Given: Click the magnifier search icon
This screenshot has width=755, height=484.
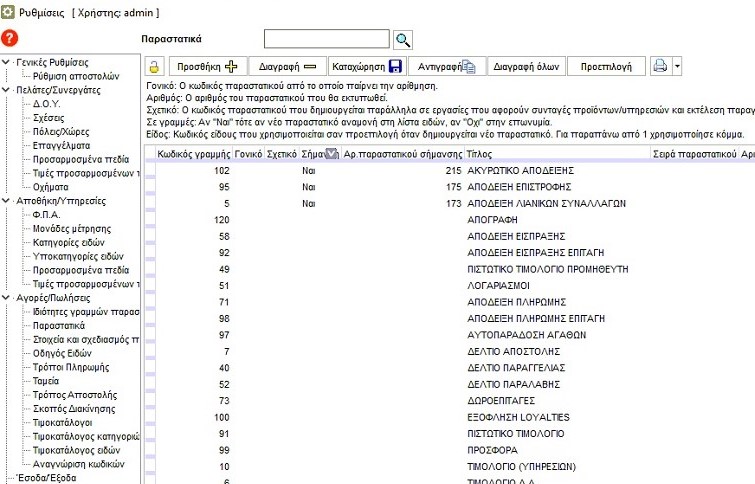Looking at the screenshot, I should tap(403, 39).
